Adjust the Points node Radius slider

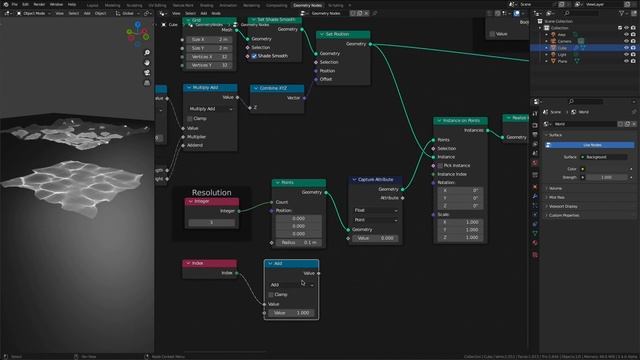coord(299,242)
